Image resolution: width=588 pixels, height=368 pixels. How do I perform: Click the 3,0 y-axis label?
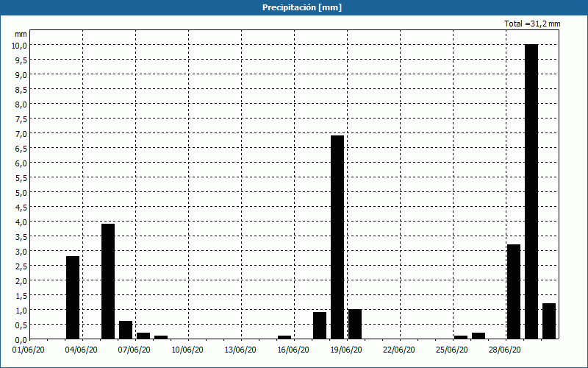(21, 251)
